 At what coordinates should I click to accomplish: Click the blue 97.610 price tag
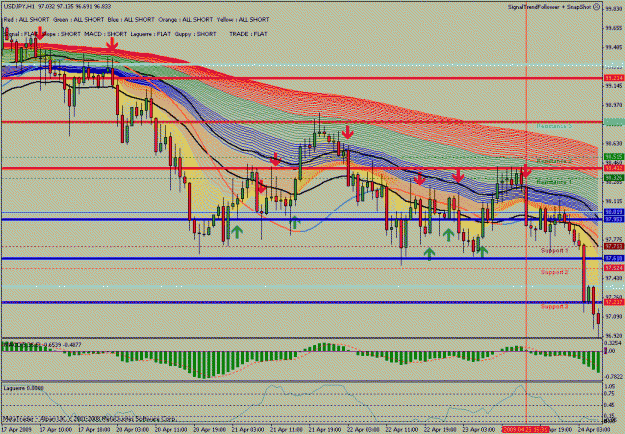[614, 259]
